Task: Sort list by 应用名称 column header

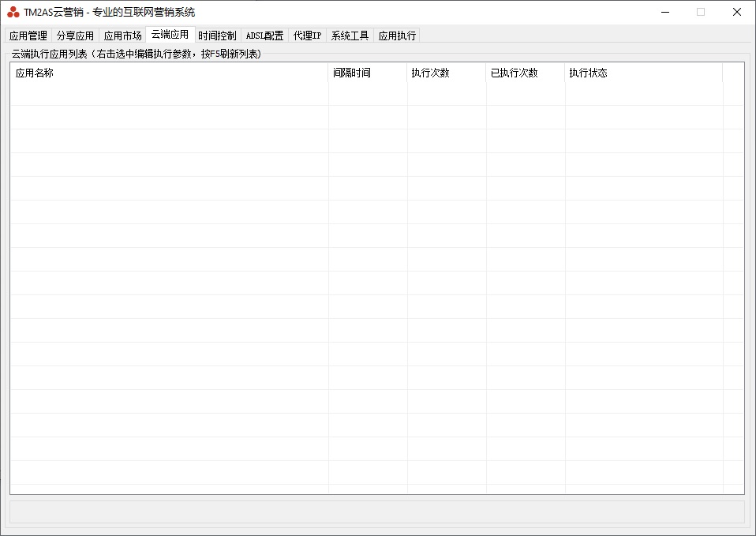Action: 169,73
